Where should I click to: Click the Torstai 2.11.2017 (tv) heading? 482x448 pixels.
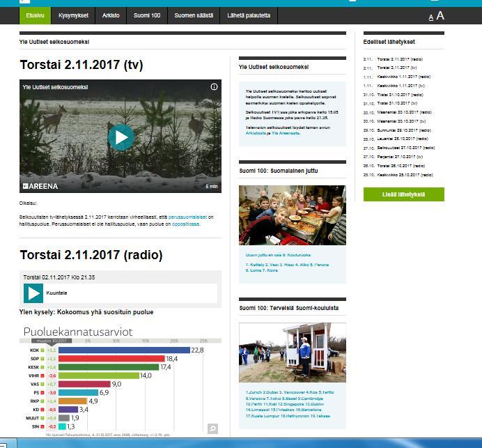point(81,65)
